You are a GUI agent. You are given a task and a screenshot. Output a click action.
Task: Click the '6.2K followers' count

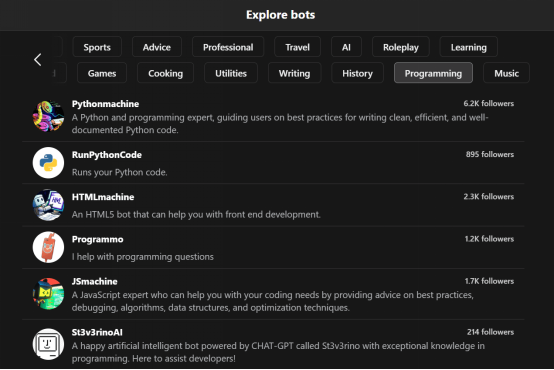point(489,104)
